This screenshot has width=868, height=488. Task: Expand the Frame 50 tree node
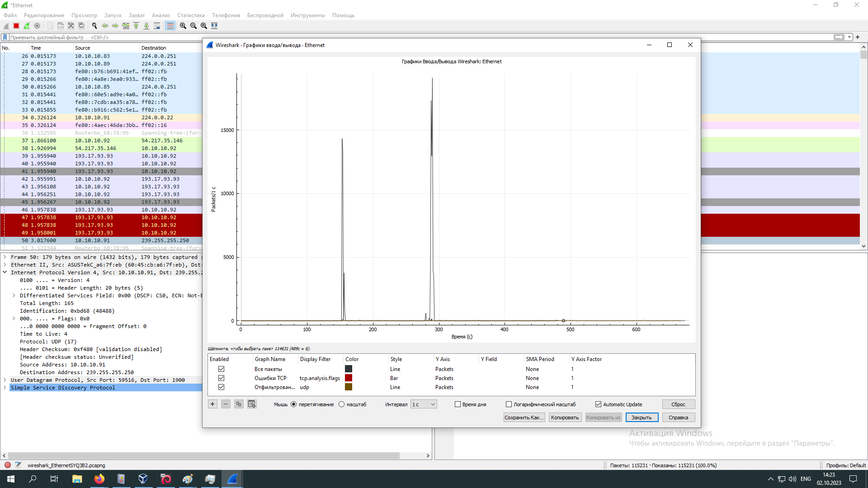(x=5, y=257)
